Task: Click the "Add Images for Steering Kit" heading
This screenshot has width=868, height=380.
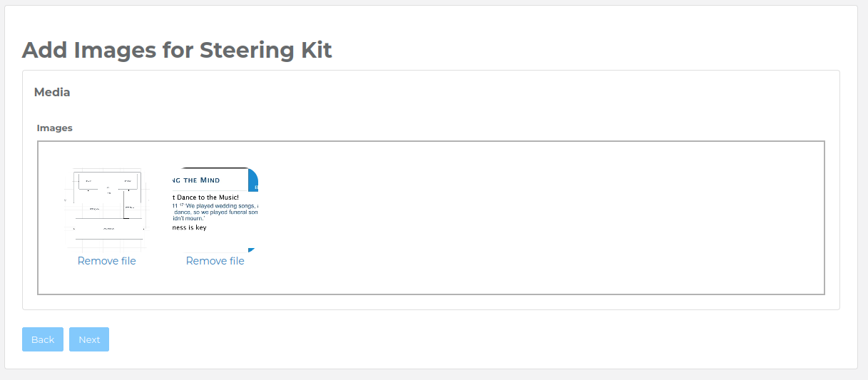Action: point(177,50)
